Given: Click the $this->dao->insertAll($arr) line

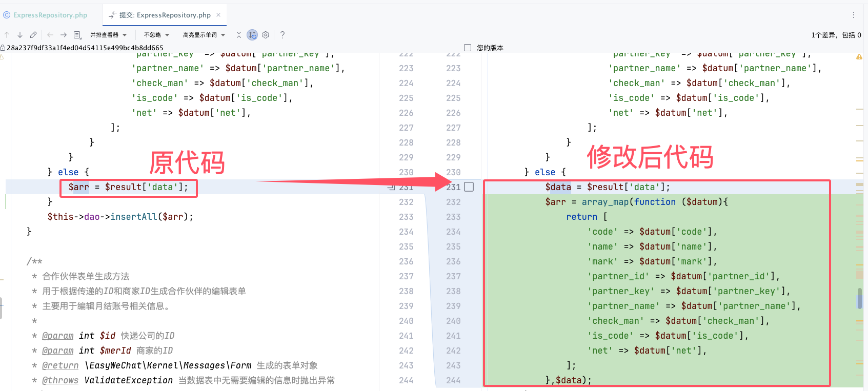Looking at the screenshot, I should pos(120,217).
